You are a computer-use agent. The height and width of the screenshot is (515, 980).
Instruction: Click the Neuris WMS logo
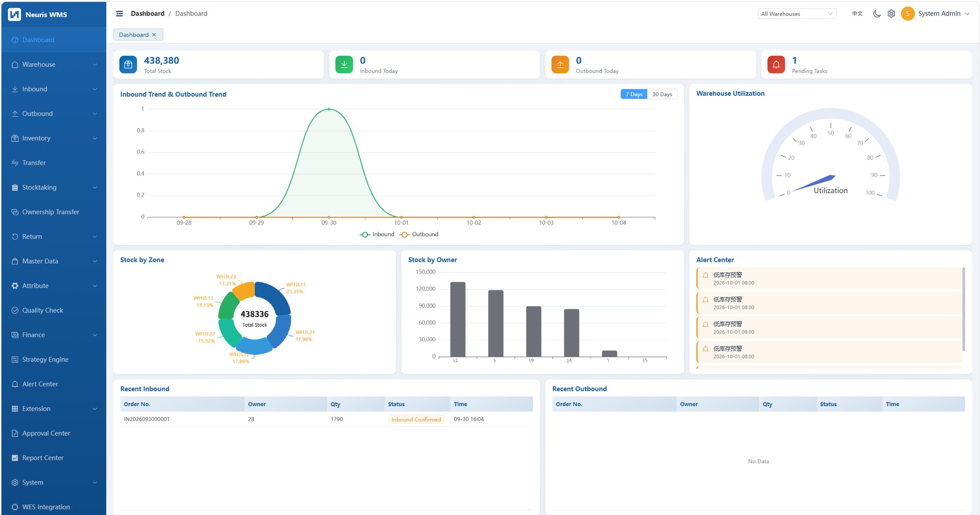pyautogui.click(x=14, y=14)
